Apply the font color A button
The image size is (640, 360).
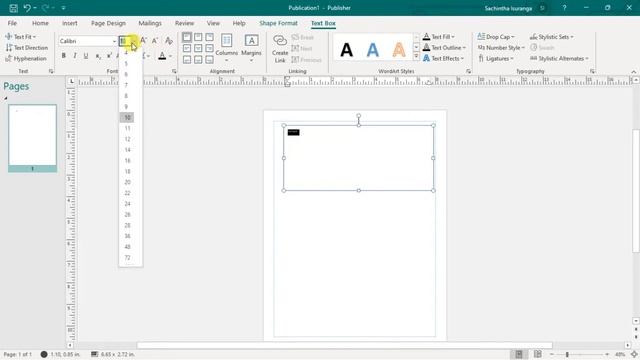pyautogui.click(x=162, y=56)
